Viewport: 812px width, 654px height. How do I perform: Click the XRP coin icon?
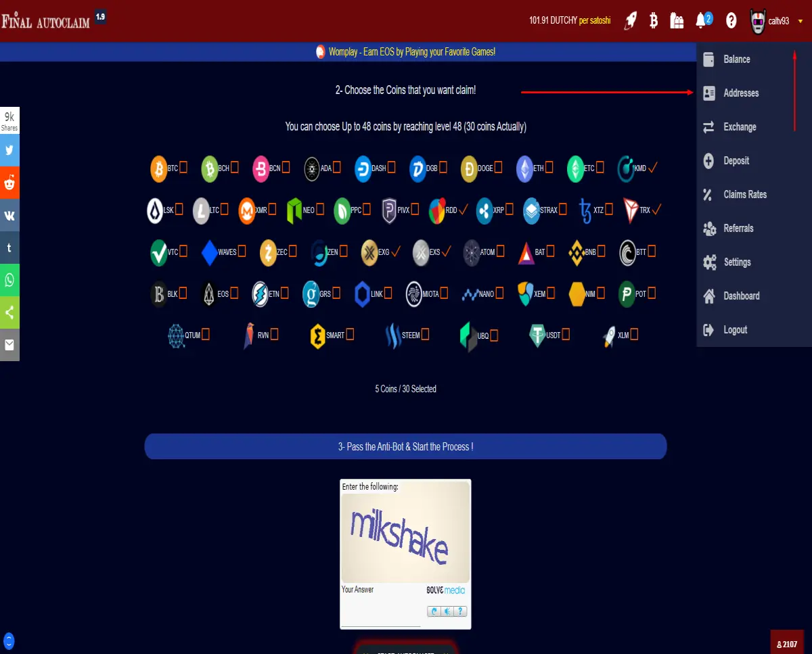pos(484,210)
